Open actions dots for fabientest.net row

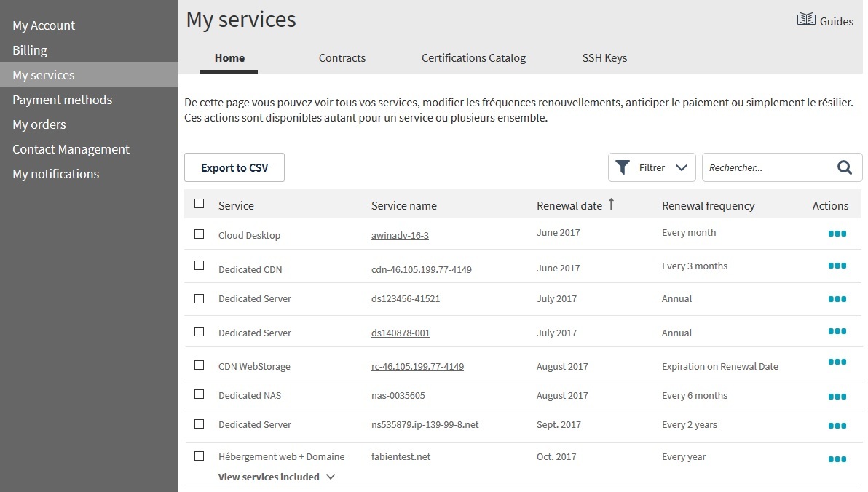coord(837,459)
